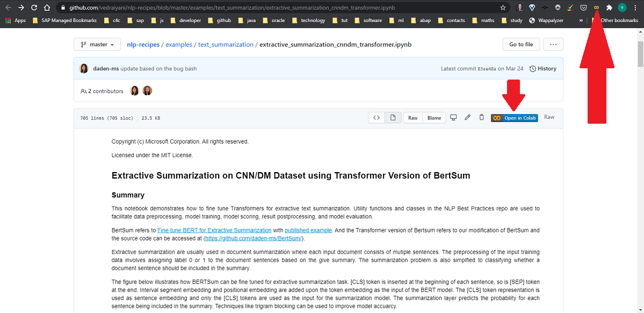Open file in GitHub Desktop icon
The width and height of the screenshot is (644, 313).
(453, 118)
